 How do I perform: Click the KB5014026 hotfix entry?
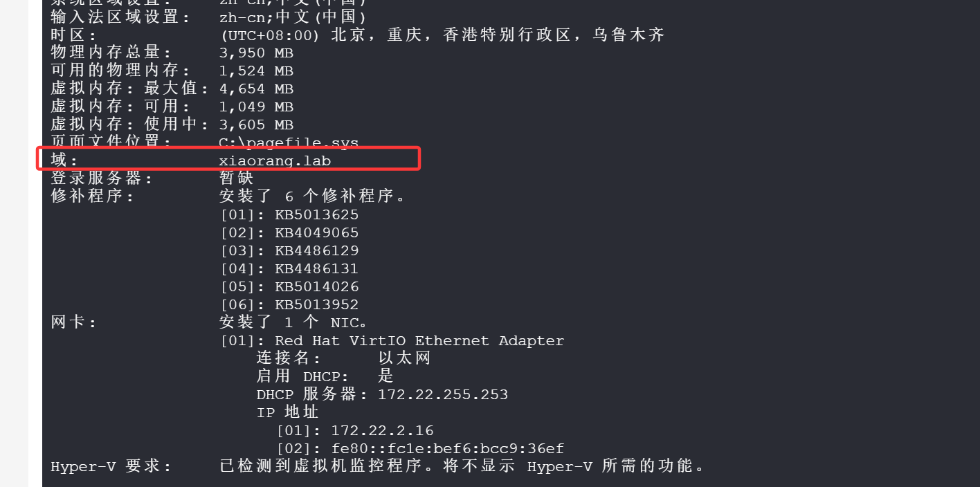click(x=316, y=286)
